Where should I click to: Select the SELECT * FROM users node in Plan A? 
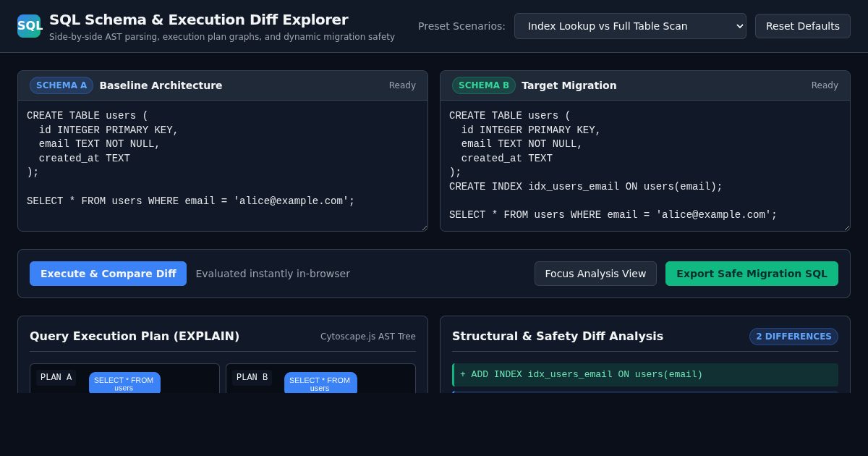[124, 383]
